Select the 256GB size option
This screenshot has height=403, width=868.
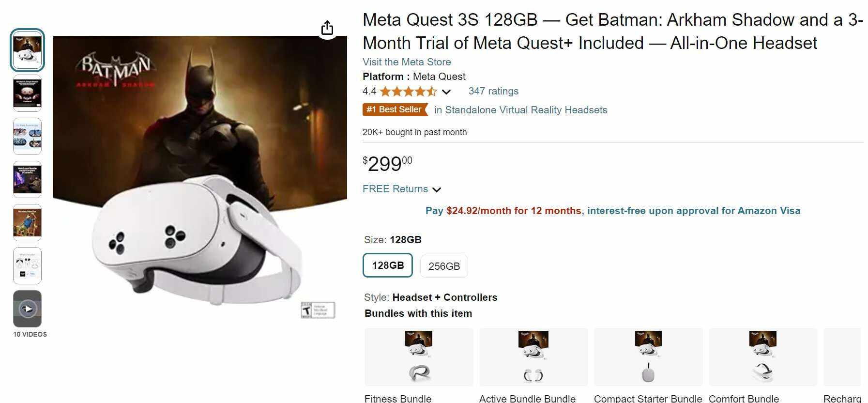pos(444,266)
